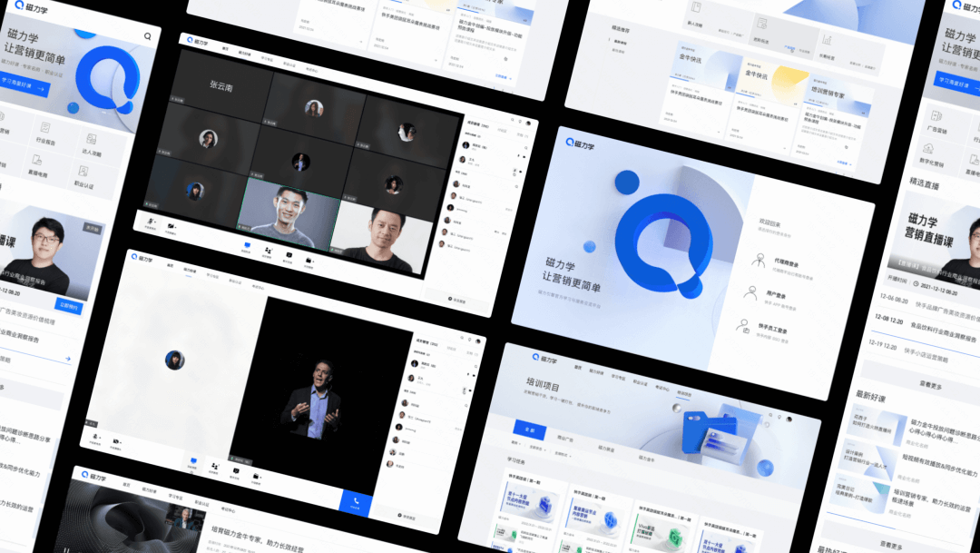Select the 张云南 participant tile
Viewport: 980px width, 553px height.
[x=220, y=86]
